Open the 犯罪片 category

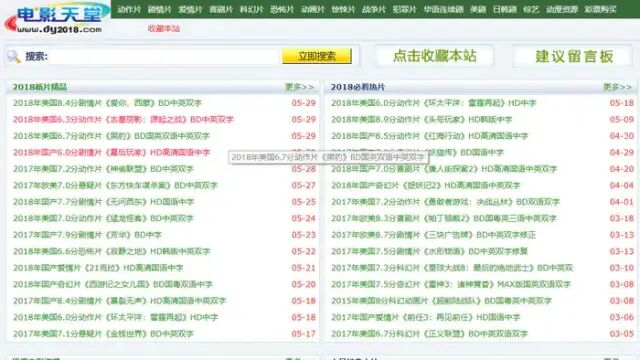coord(404,9)
